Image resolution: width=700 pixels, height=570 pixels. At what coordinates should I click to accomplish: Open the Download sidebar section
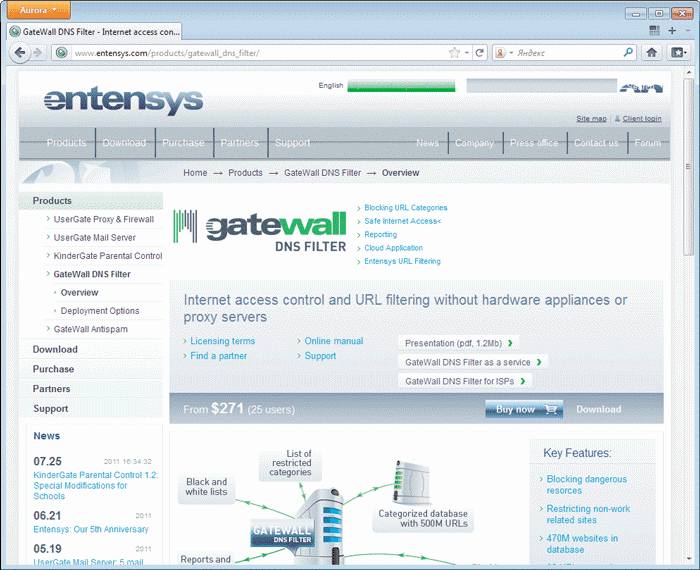click(x=55, y=349)
